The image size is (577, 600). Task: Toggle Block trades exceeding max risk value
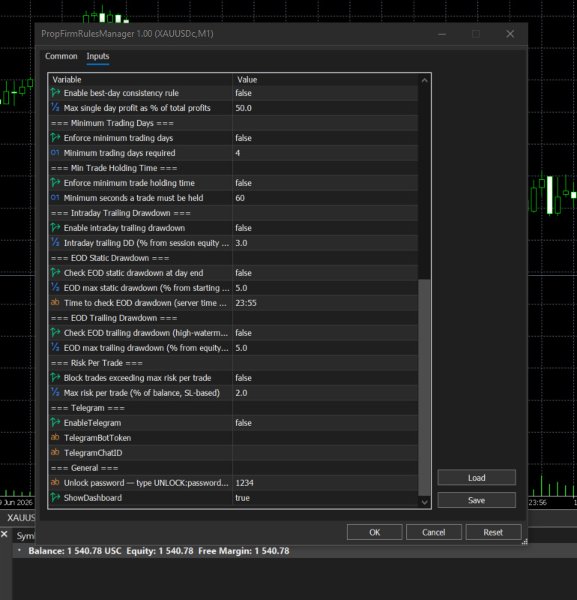pyautogui.click(x=325, y=378)
